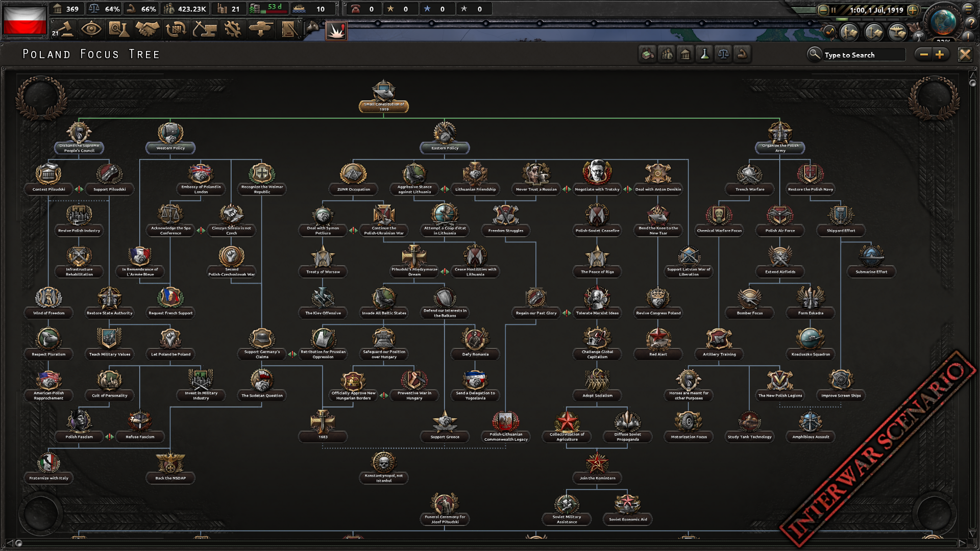Select the Submarine Effort focus
Viewport: 980px width, 551px height.
[871, 262]
